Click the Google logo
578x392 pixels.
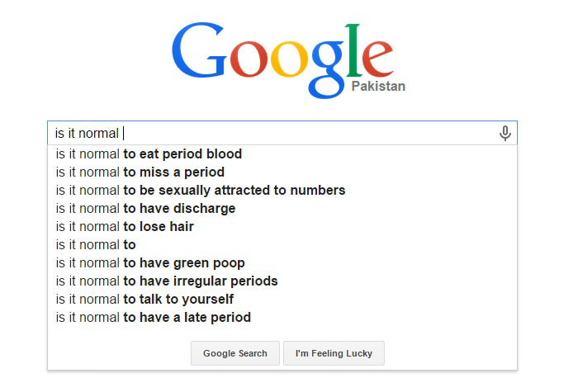pyautogui.click(x=283, y=61)
